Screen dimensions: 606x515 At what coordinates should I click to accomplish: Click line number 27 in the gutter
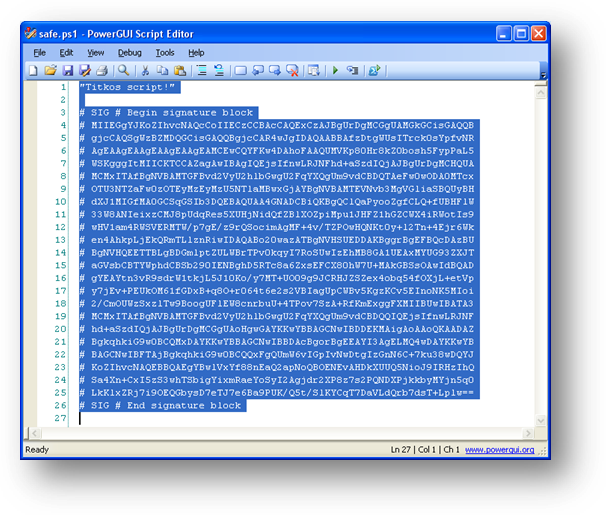click(x=59, y=418)
